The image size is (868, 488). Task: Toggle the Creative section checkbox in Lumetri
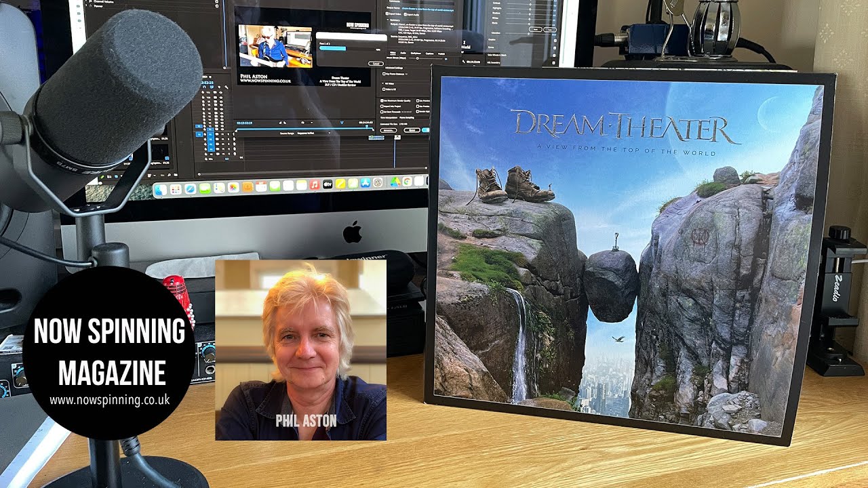point(555,41)
